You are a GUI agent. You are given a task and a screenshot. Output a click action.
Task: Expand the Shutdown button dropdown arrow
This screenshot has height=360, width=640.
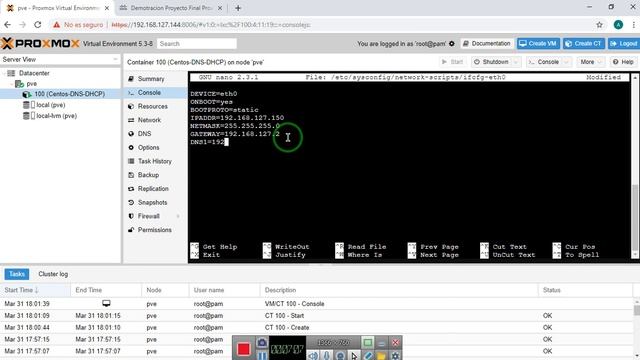coord(516,62)
